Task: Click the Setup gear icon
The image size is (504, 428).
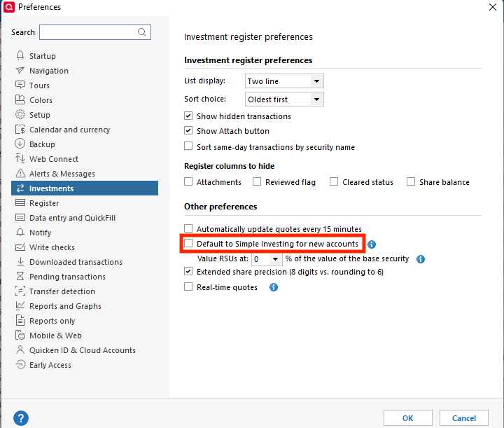Action: (20, 114)
